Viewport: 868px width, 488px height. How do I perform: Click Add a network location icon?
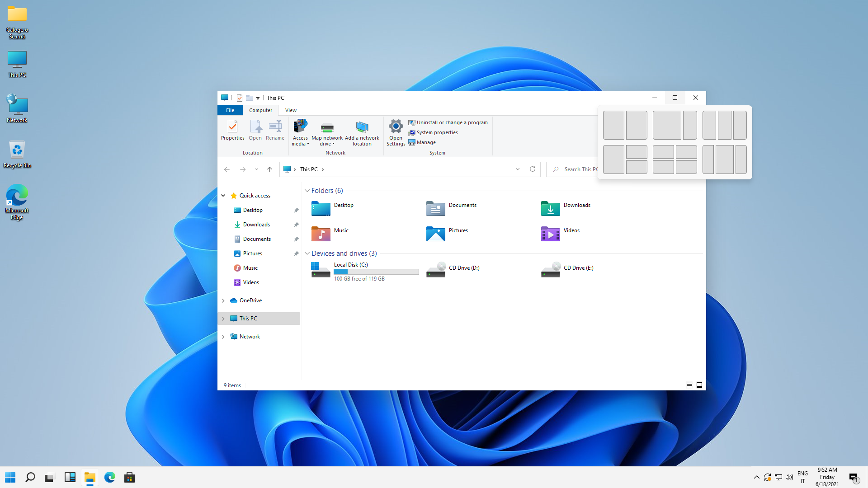tap(362, 127)
